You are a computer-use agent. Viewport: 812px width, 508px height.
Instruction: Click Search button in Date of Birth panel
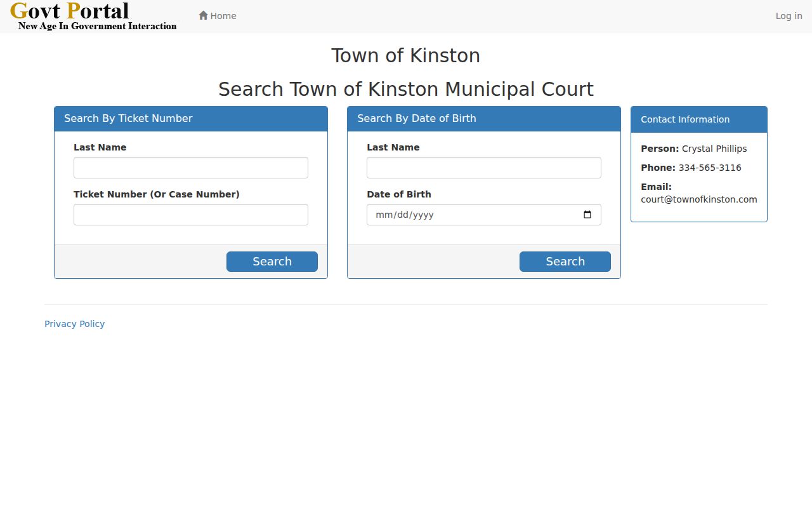point(565,262)
